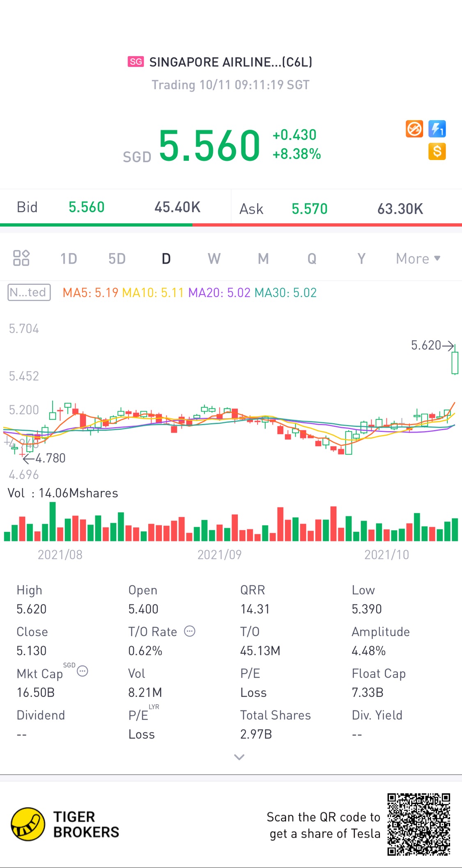Tap the Open value 5.400
Viewport: 462px width, 868px height.
click(x=143, y=609)
